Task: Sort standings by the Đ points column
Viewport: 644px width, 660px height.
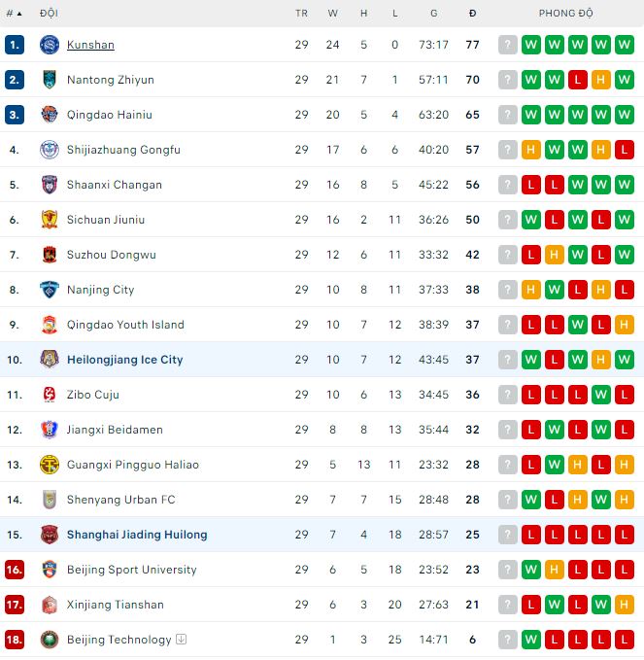Action: (x=472, y=14)
